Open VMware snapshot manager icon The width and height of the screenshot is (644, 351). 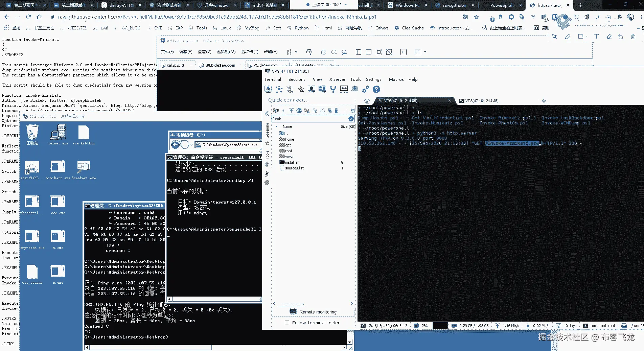[x=344, y=52]
